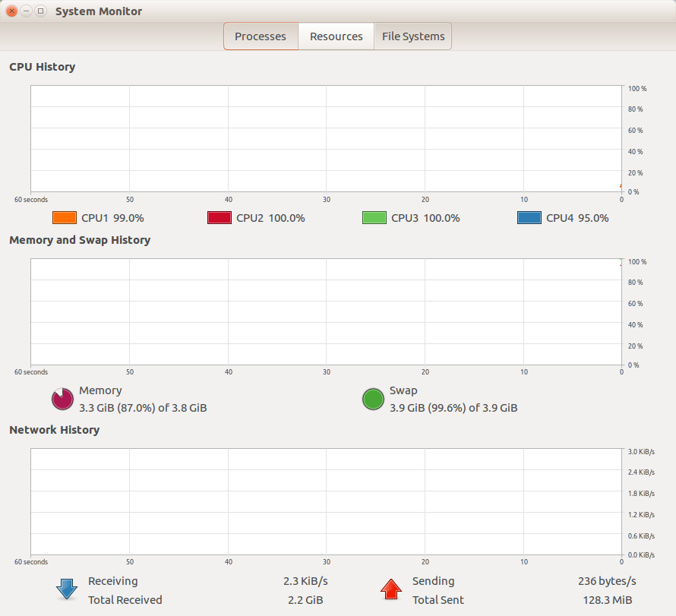This screenshot has width=676, height=616.
Task: Select the Resources tab
Action: (x=336, y=36)
